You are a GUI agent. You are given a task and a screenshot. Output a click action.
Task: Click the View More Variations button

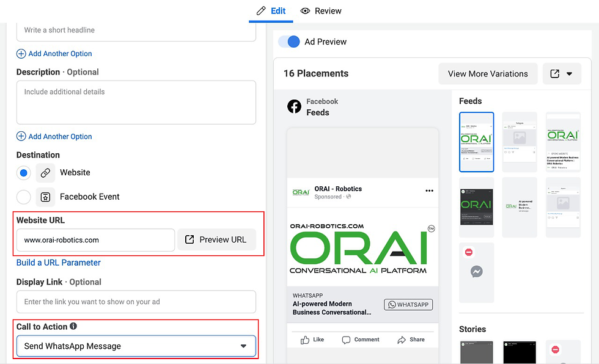488,74
